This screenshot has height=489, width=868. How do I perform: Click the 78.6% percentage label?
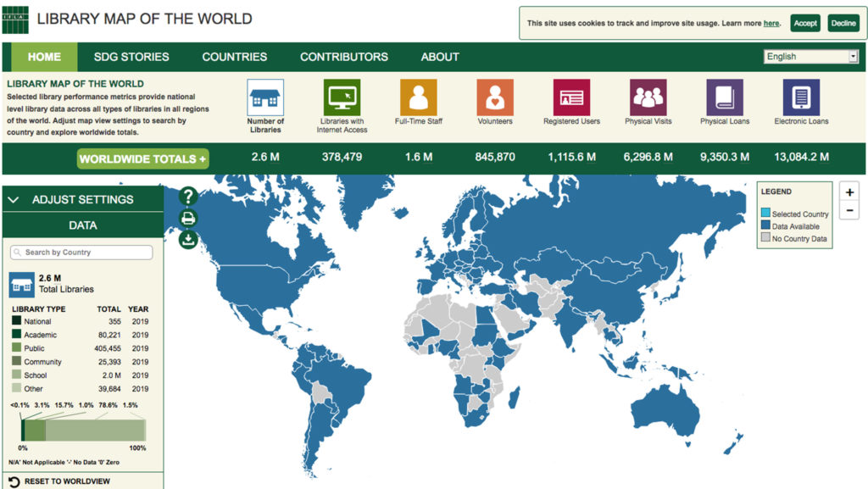coord(108,405)
